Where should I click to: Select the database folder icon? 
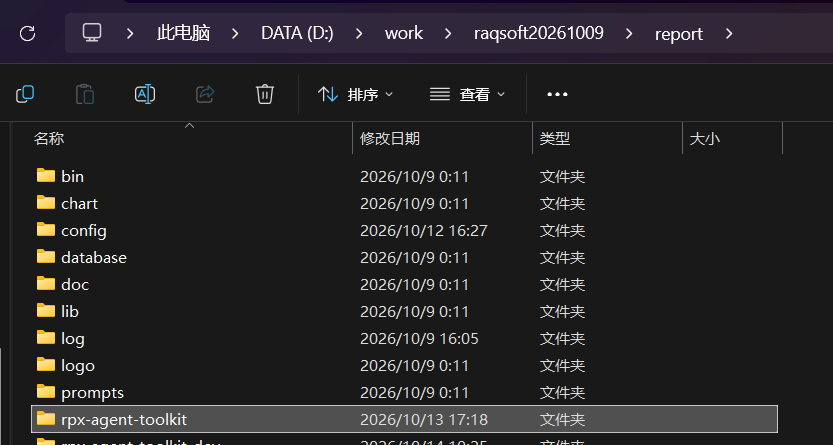click(46, 256)
